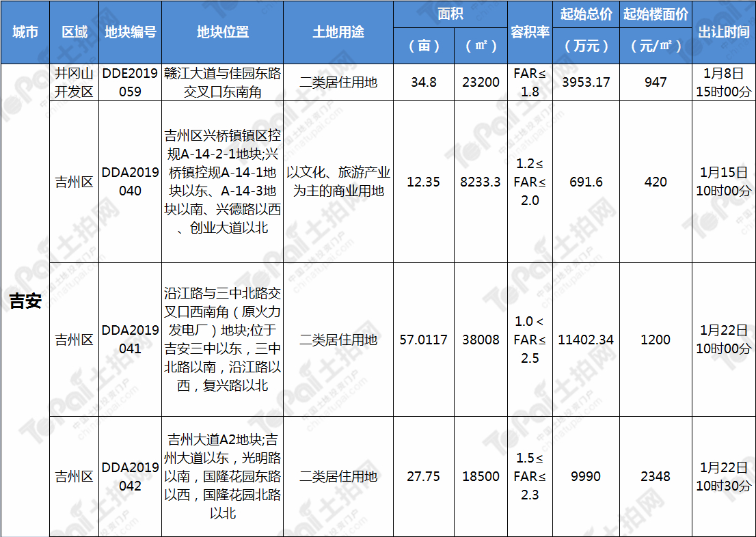Screen dimensions: 756x537
Task: Select the 井冈山开发区 region cell
Action: [71, 81]
